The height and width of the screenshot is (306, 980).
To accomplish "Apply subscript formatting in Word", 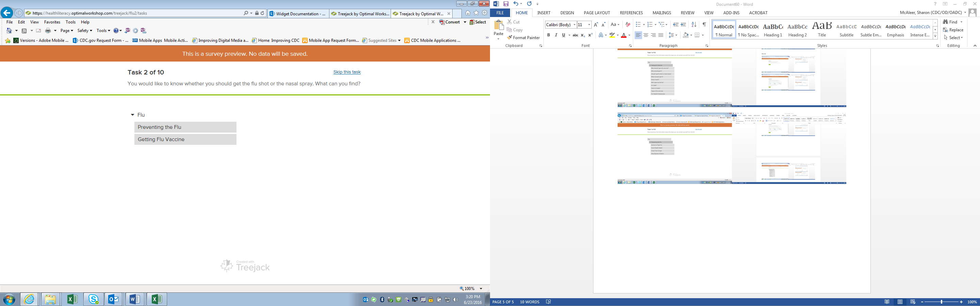I will tap(583, 35).
